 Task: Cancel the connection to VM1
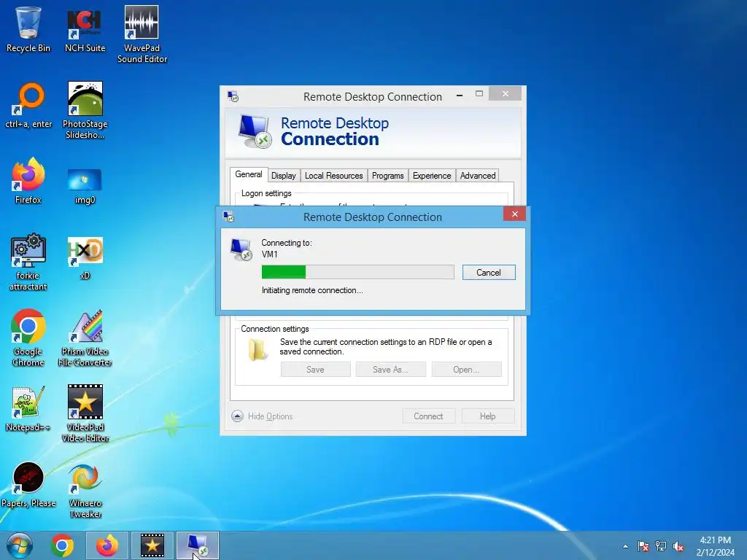tap(489, 273)
